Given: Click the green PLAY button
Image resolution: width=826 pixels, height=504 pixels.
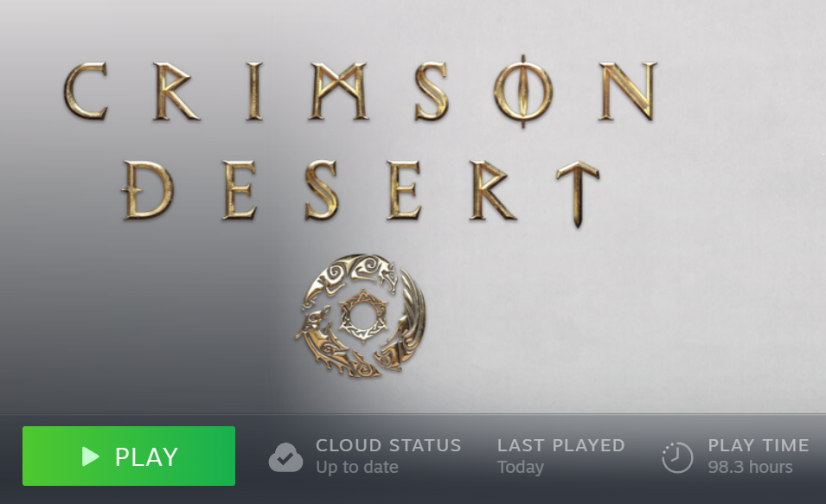Looking at the screenshot, I should tap(129, 456).
